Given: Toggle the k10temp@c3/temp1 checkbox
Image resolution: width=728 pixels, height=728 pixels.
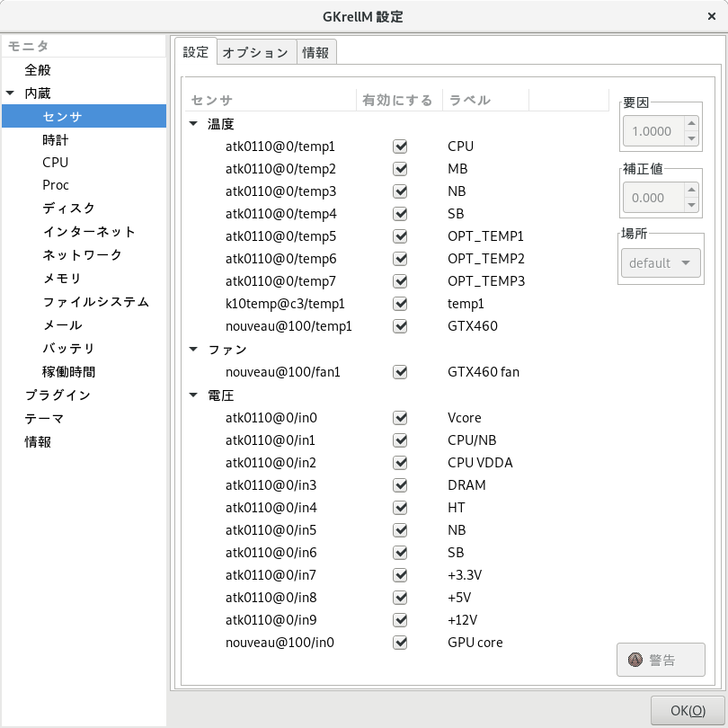Looking at the screenshot, I should pyautogui.click(x=401, y=304).
